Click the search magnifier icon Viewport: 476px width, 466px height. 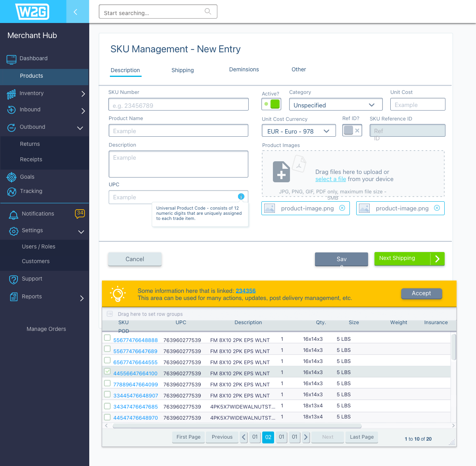click(207, 11)
